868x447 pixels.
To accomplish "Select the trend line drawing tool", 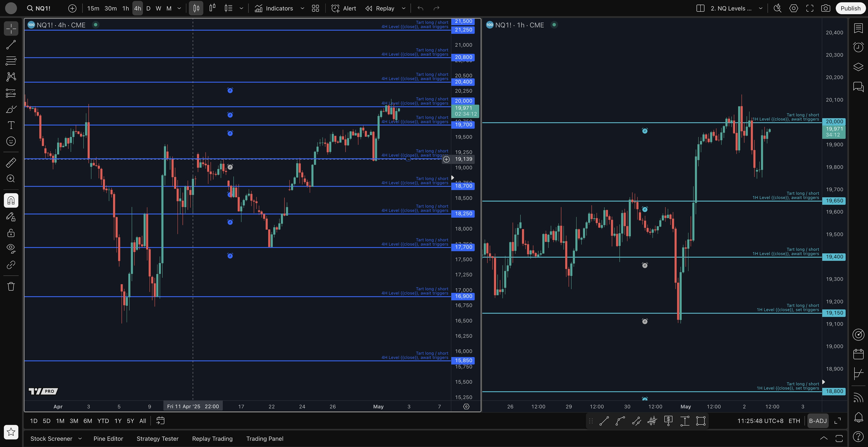I will coord(11,45).
